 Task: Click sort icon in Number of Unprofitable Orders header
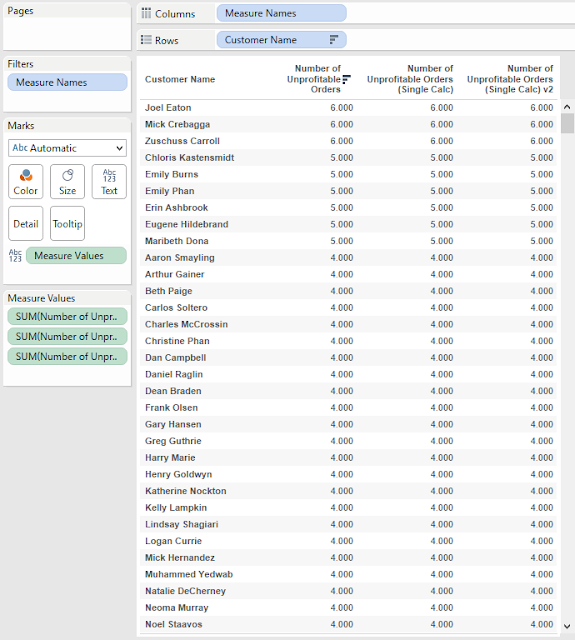coord(346,79)
